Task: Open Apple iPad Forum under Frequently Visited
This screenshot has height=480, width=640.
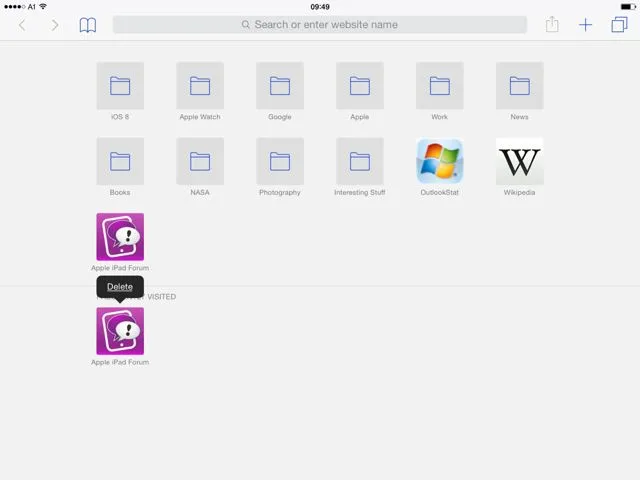Action: point(120,331)
